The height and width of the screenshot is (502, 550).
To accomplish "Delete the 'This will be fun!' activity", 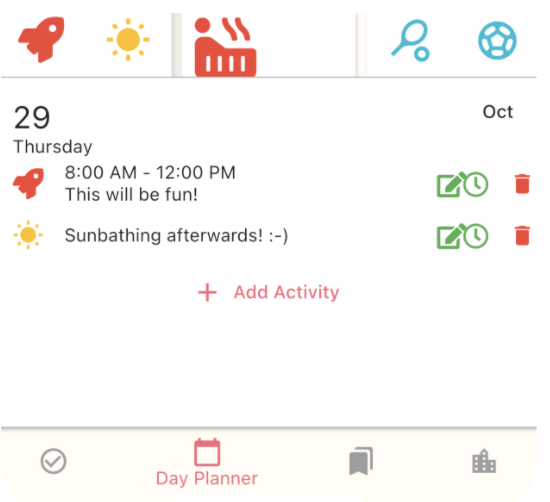I will (x=522, y=183).
